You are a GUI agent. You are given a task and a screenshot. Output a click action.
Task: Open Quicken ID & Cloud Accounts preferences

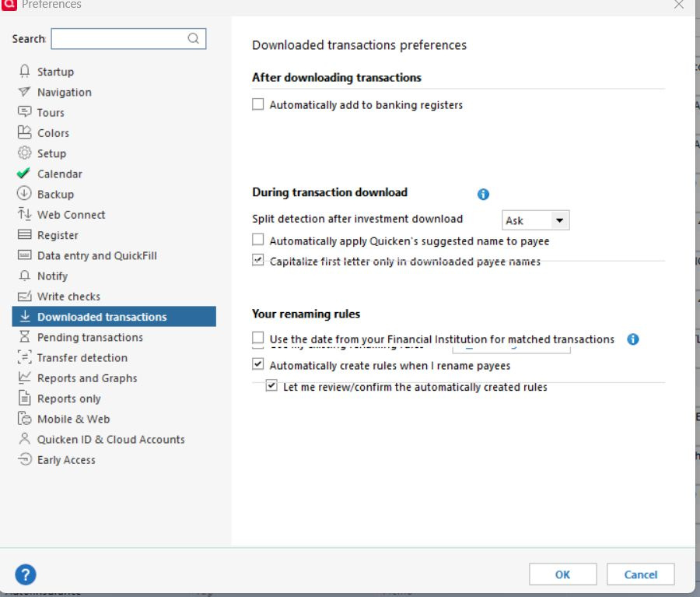(x=110, y=439)
